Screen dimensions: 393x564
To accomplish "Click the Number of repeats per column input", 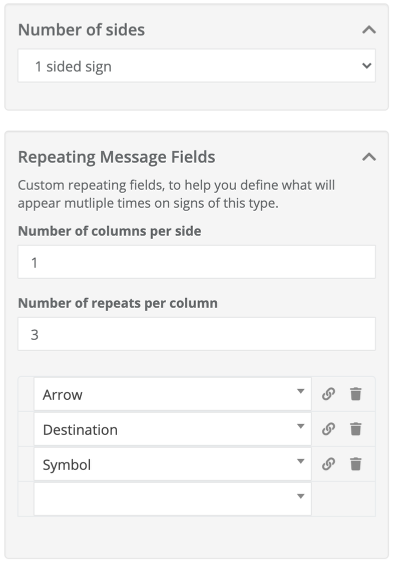I will tap(197, 334).
